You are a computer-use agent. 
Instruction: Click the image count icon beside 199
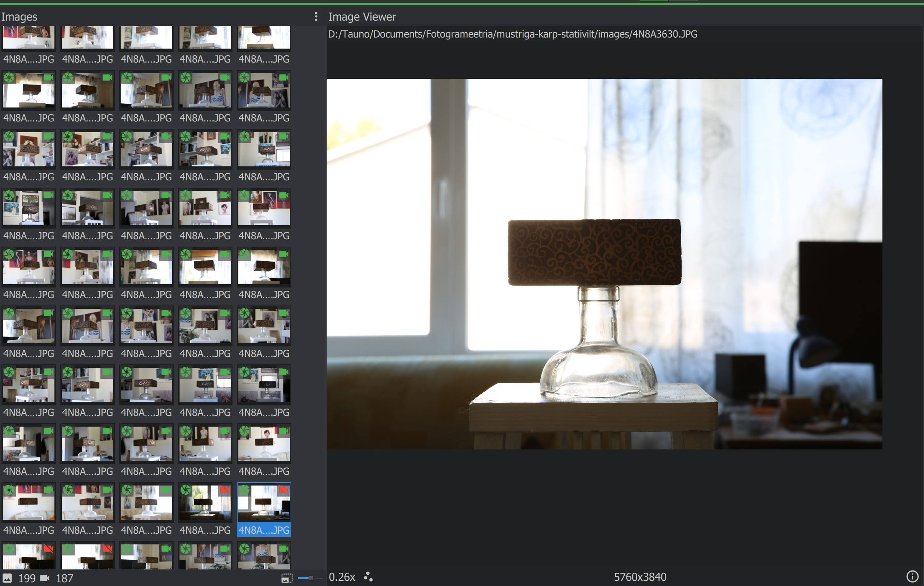[x=7, y=578]
